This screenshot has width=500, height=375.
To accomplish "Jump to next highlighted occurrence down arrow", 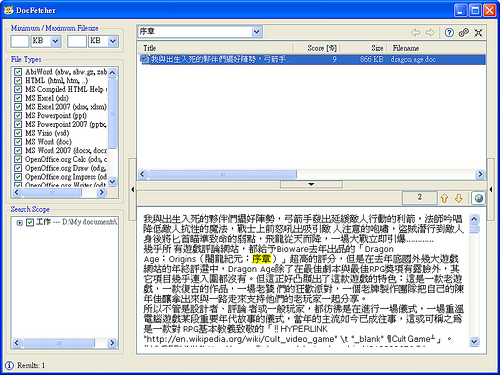I will pyautogui.click(x=459, y=198).
